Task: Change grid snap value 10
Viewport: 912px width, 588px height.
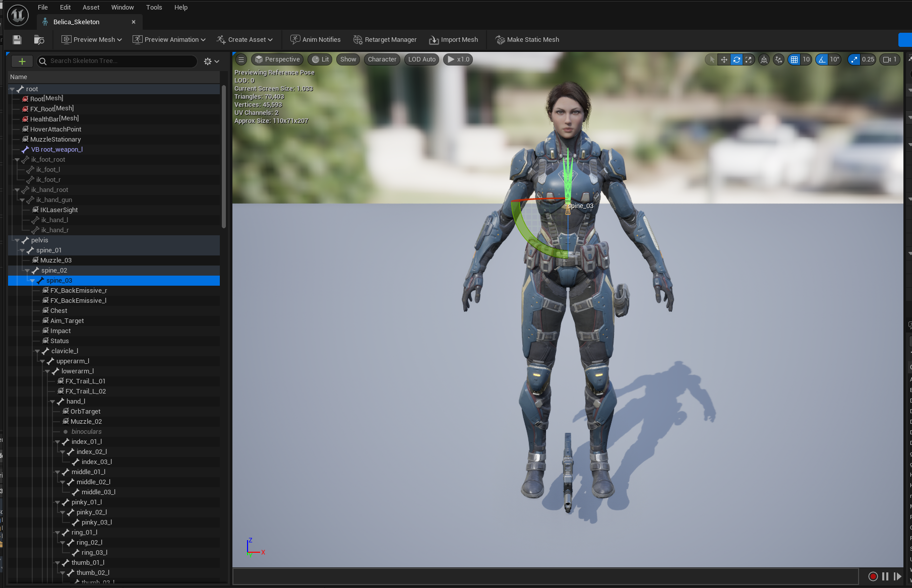Action: [x=806, y=59]
